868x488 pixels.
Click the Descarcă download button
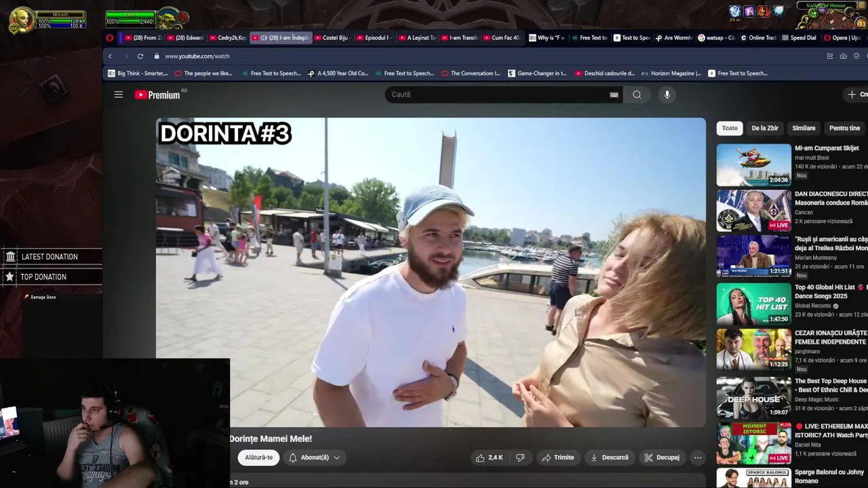tap(609, 457)
